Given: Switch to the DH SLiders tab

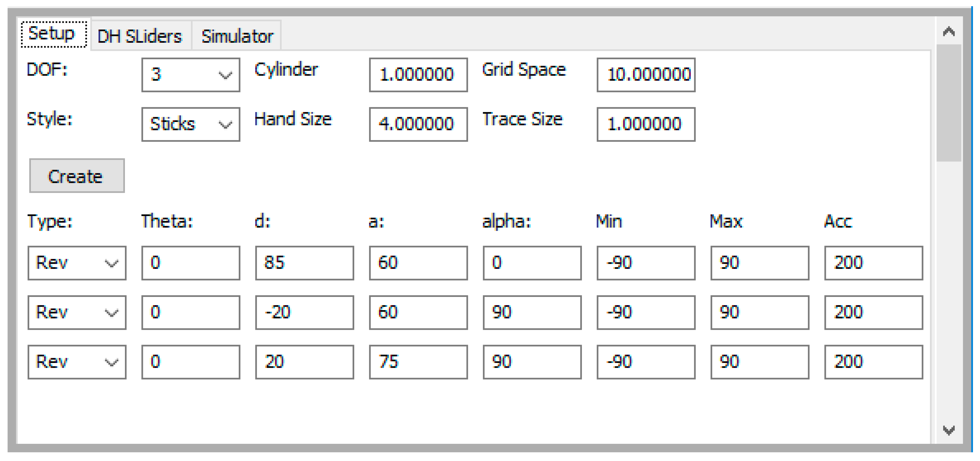Looking at the screenshot, I should tap(140, 36).
